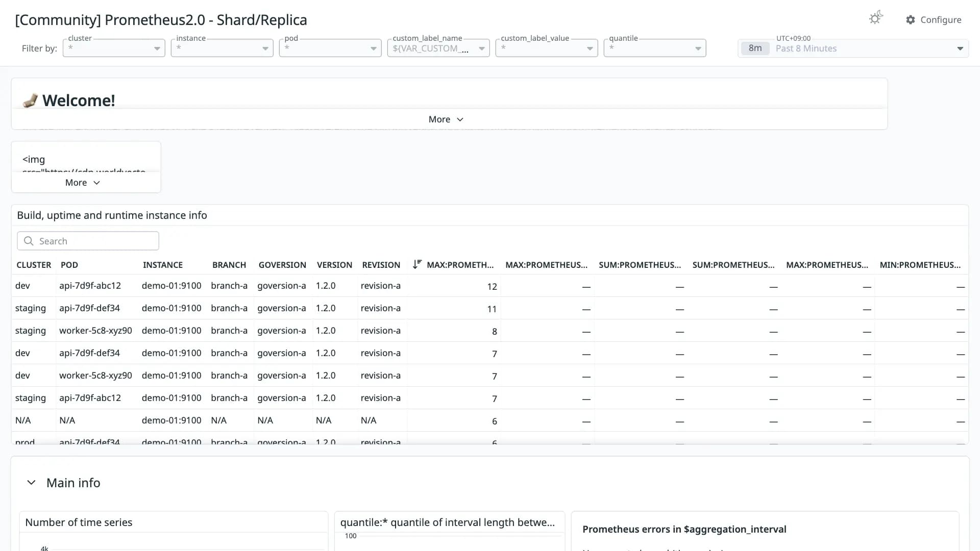Viewport: 980px width, 551px height.
Task: Expand the img note with More
Action: point(82,183)
